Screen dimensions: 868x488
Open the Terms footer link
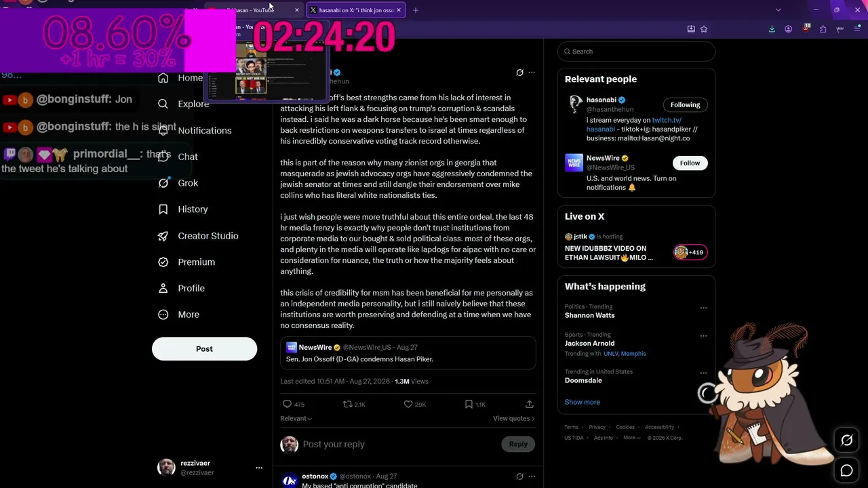point(571,427)
